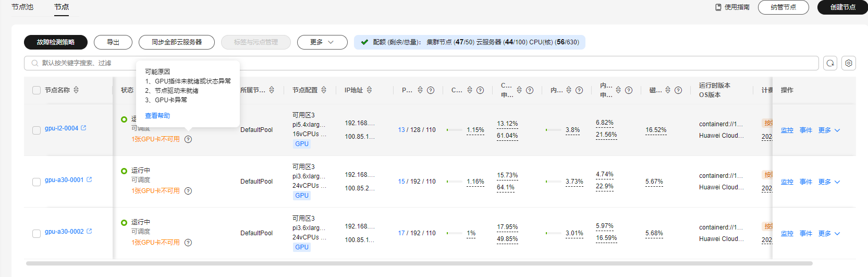Sort by 节点名称 column
This screenshot has width=868, height=277.
click(x=76, y=90)
